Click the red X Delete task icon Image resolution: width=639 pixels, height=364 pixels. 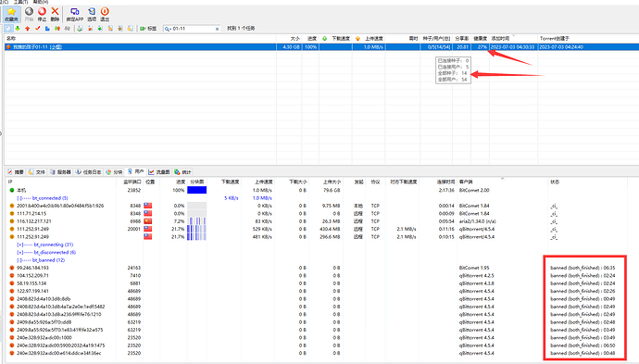coord(55,14)
